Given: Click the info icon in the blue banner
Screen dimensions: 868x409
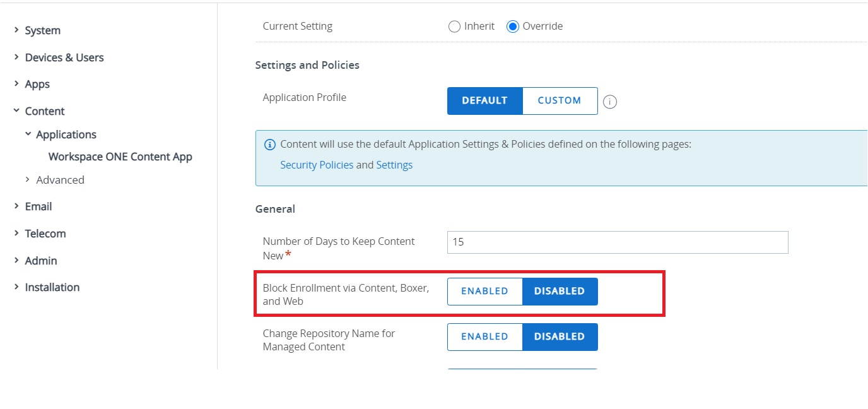Looking at the screenshot, I should (x=270, y=144).
